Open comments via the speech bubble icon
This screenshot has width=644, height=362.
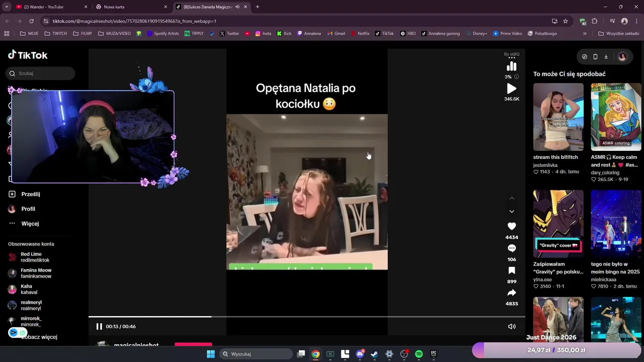(512, 248)
